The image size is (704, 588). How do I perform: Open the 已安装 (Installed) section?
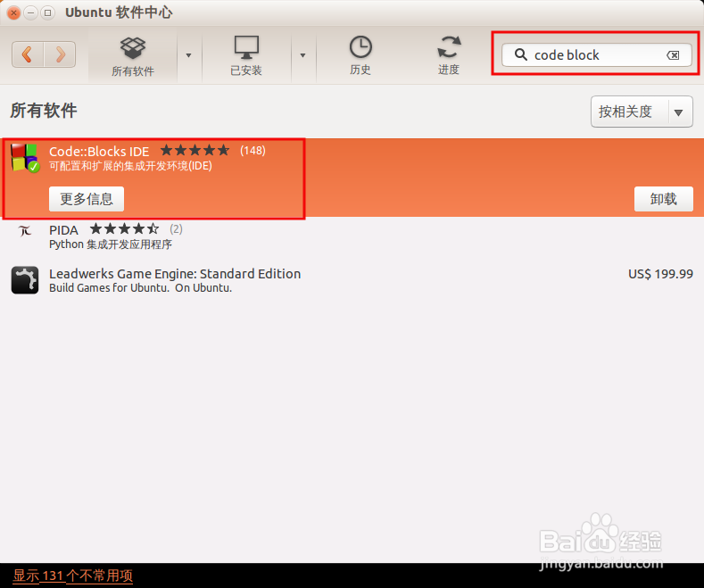pyautogui.click(x=246, y=56)
